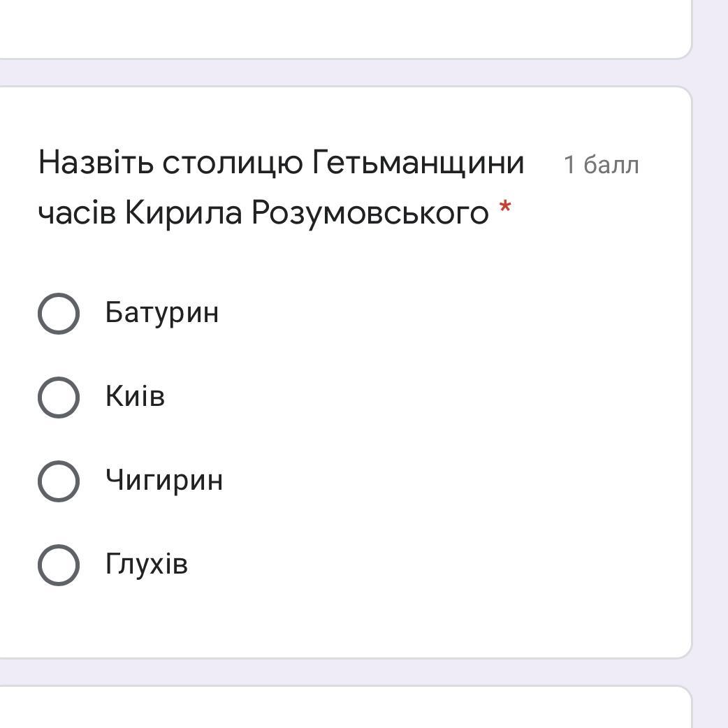Choose the Чигирин radio circle
This screenshot has width=728, height=728.
(x=58, y=481)
